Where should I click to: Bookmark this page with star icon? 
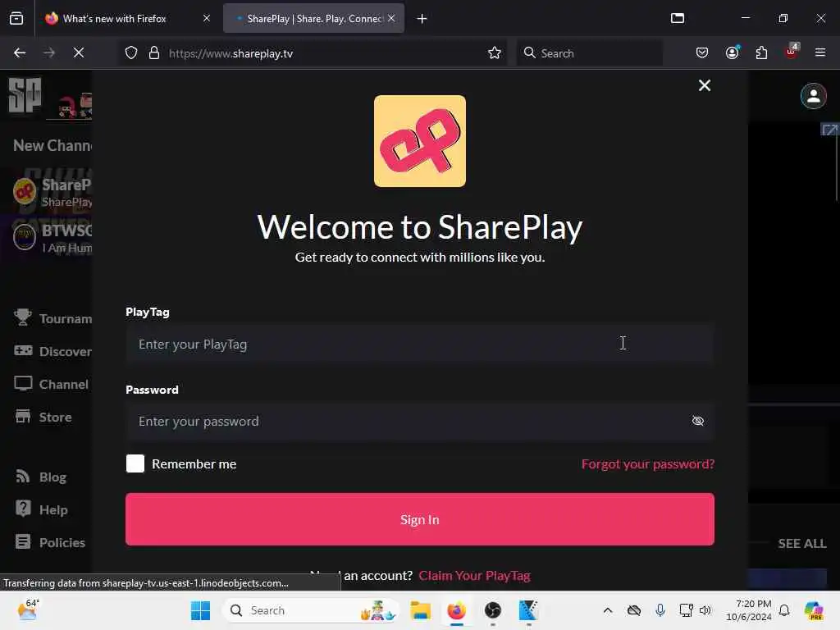tap(495, 53)
